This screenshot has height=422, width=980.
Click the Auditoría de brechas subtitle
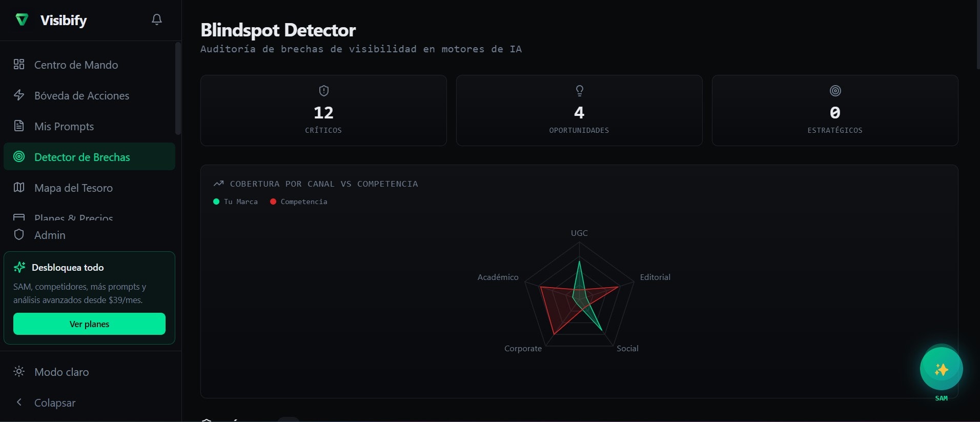pyautogui.click(x=361, y=49)
